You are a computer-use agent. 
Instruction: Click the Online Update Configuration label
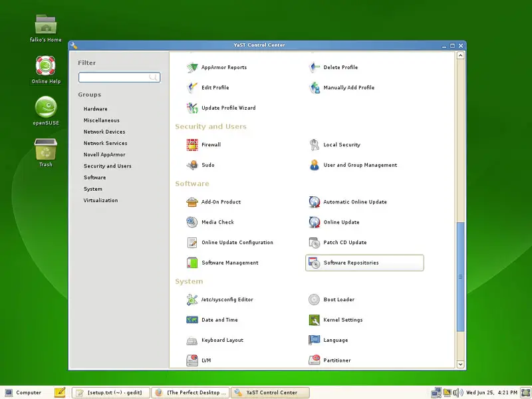pyautogui.click(x=237, y=243)
